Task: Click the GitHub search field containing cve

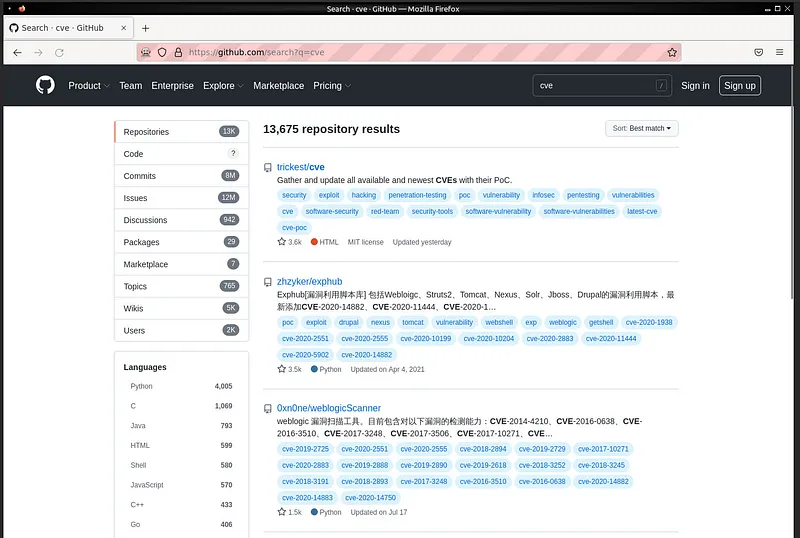Action: click(602, 85)
